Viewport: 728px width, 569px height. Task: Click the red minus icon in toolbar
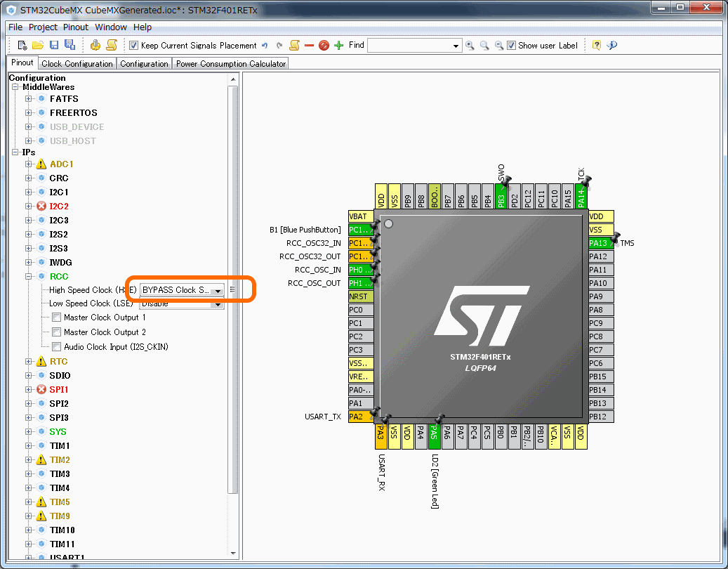click(309, 46)
